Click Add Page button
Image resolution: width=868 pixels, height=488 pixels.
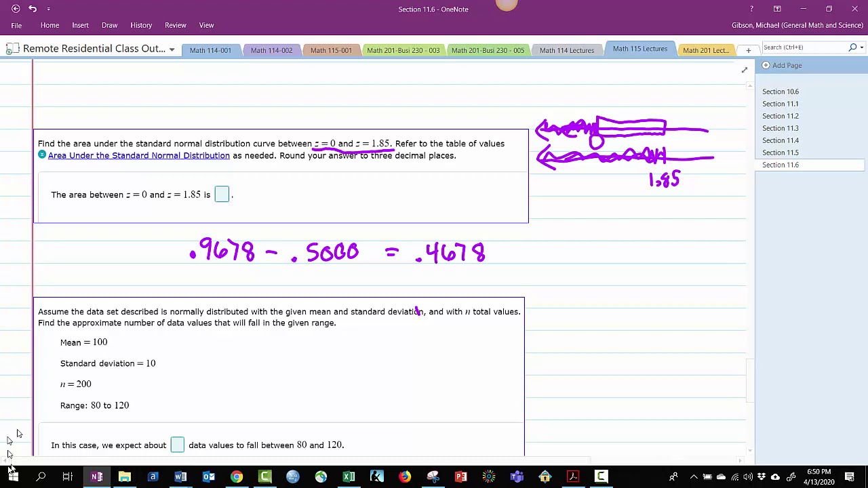[781, 65]
